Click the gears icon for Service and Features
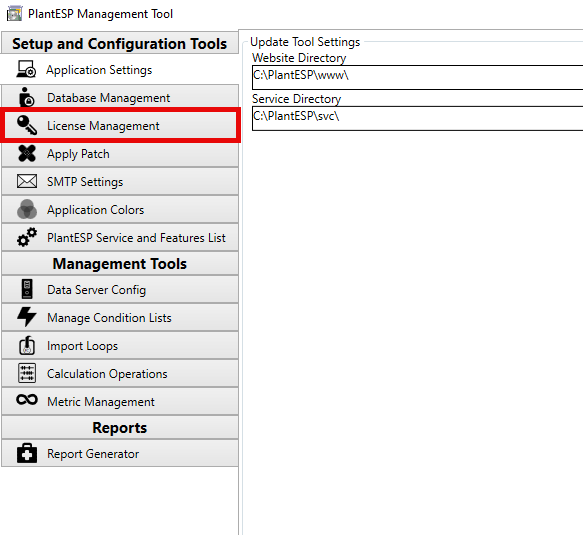The height and width of the screenshot is (535, 583). tap(27, 237)
